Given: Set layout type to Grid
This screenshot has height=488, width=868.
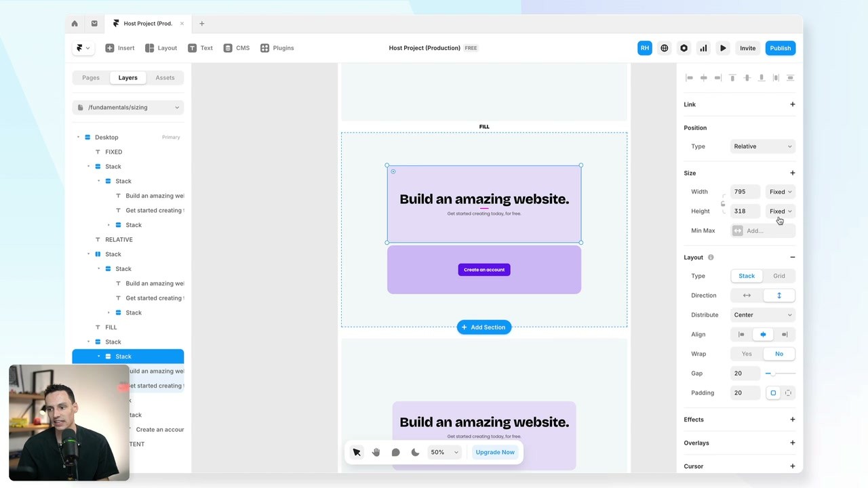Looking at the screenshot, I should (779, 276).
